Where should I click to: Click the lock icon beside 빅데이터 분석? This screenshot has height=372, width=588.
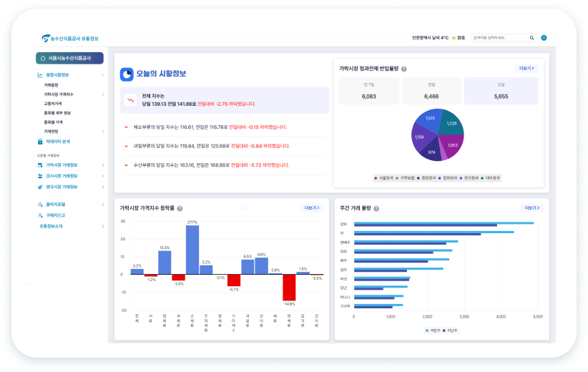tap(40, 142)
